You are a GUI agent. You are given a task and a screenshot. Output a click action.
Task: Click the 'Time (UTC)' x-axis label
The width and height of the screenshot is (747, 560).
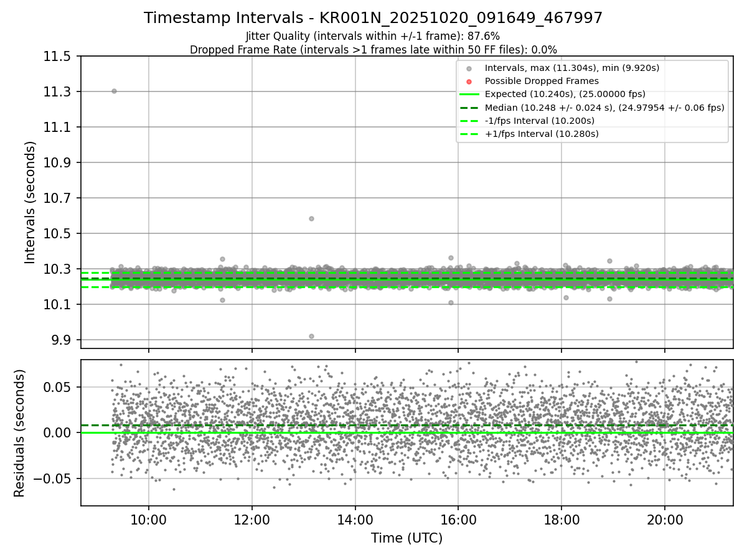(406, 538)
